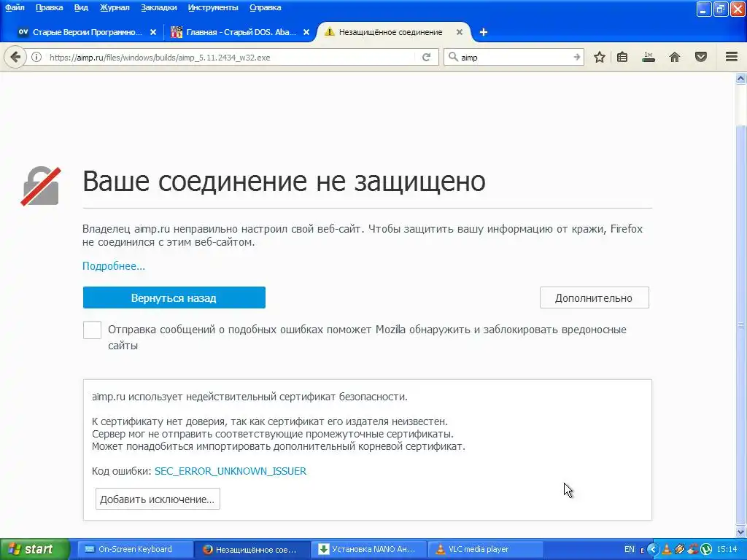Switch to 'Установка NANO Ан...' taskbar item
The image size is (747, 560).
click(368, 549)
